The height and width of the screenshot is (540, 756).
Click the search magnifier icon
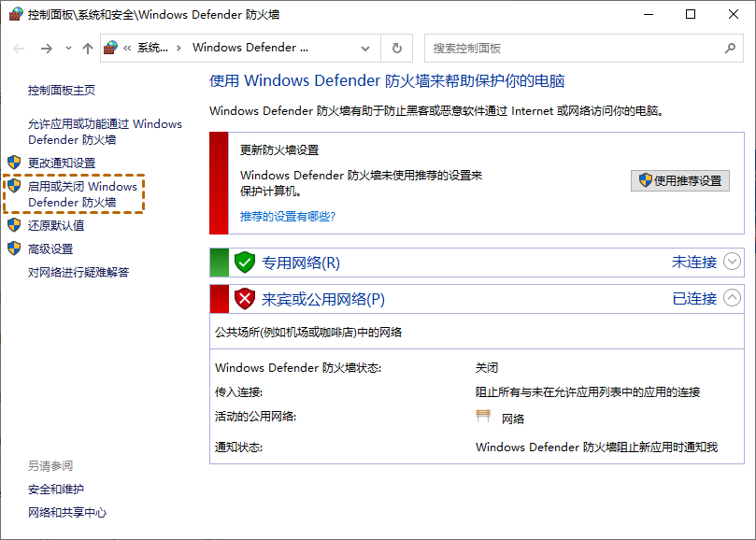coord(731,47)
